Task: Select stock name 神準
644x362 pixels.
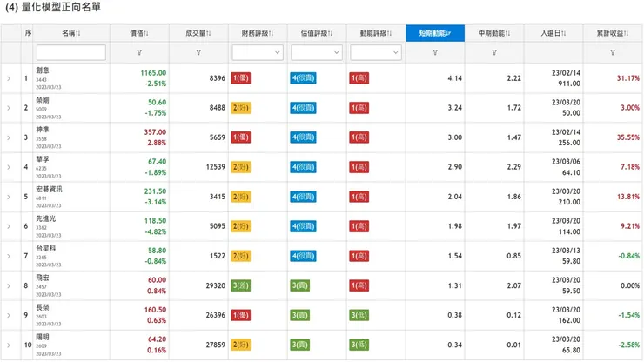Action: (x=43, y=130)
